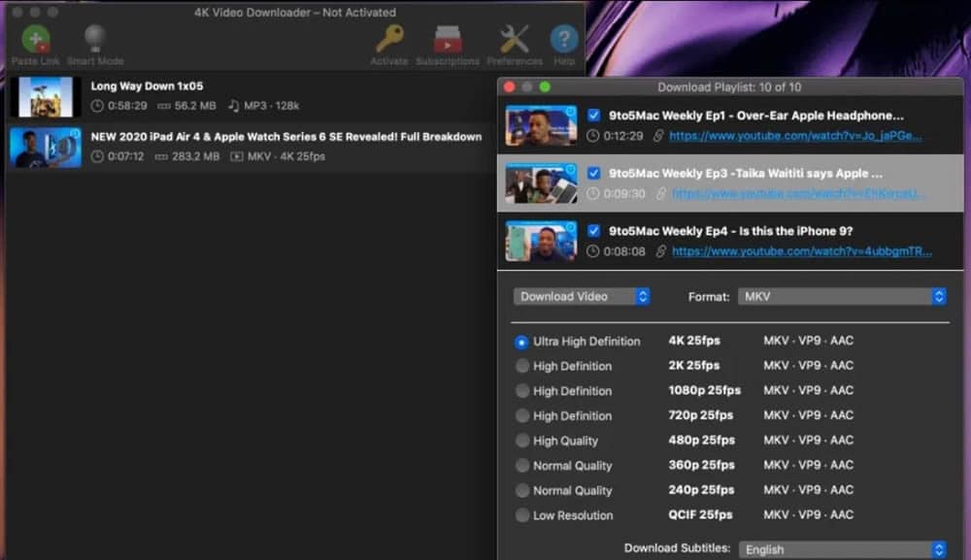
Task: Click the 4K 25fps resolution label
Action: click(694, 341)
